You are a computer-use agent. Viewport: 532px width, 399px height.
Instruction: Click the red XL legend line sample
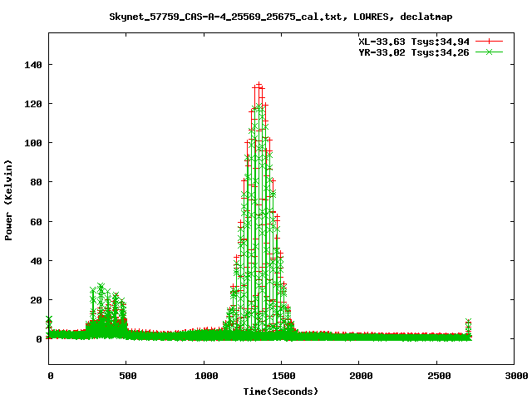489,42
